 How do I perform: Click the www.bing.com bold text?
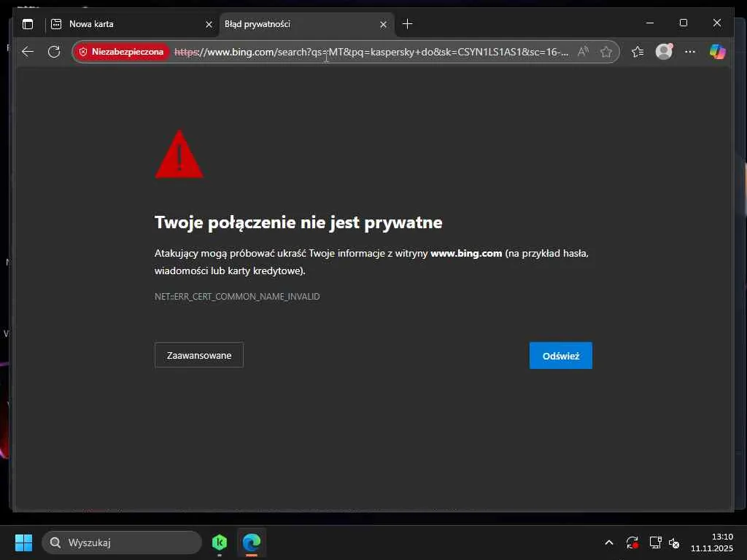point(466,253)
